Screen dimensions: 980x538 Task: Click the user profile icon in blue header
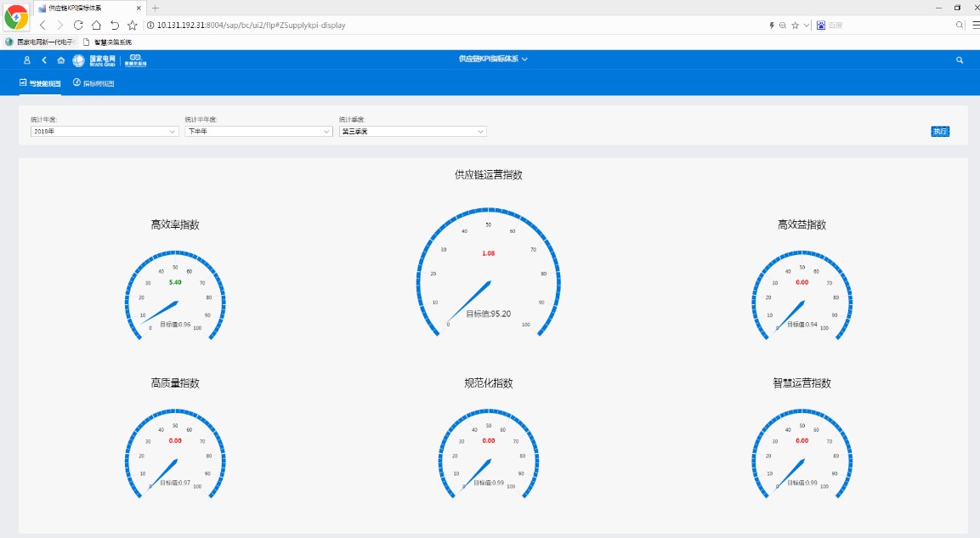point(27,60)
